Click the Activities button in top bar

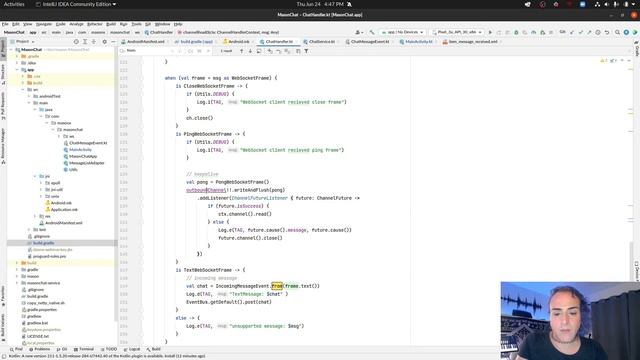14,4
